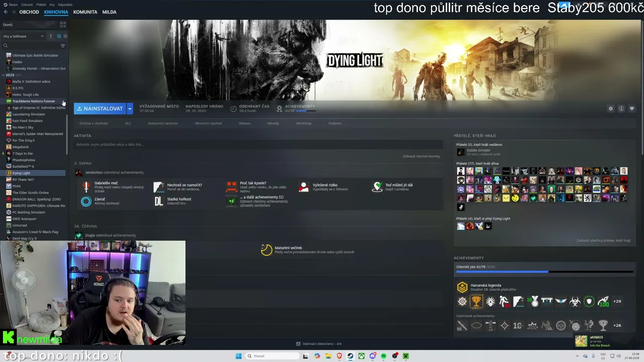Click the Sladká hořkost achievement icon
This screenshot has height=362, width=644.
click(159, 201)
